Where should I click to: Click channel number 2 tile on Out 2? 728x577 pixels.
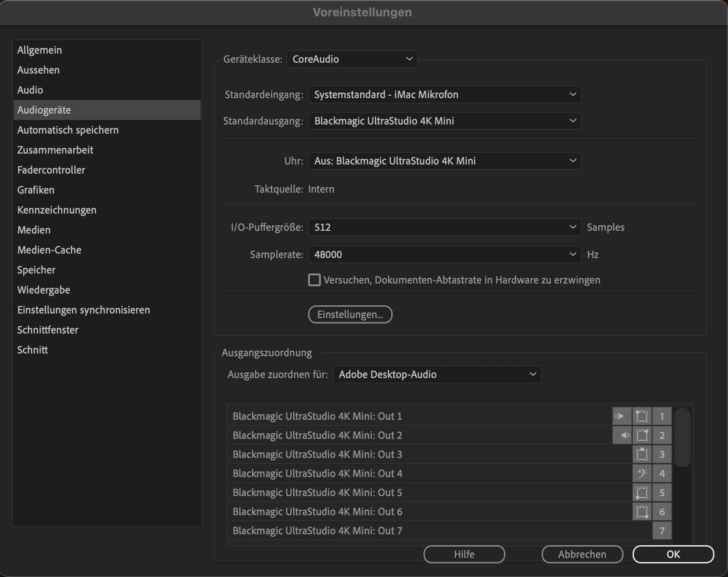[x=662, y=435]
